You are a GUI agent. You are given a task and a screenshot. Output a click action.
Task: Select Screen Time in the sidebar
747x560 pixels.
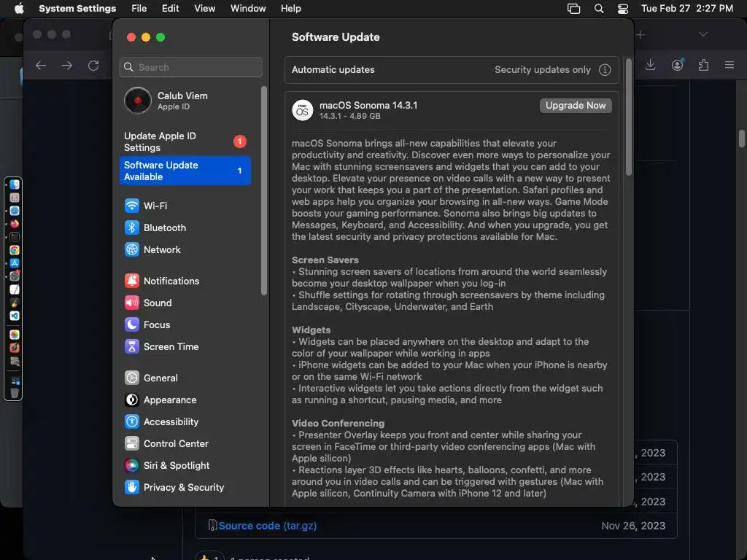[x=161, y=346]
